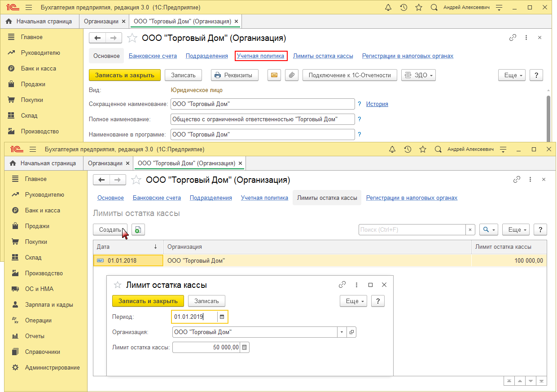Open Зарплата и кадры section
Viewport: 557px width, 392px height.
click(49, 304)
